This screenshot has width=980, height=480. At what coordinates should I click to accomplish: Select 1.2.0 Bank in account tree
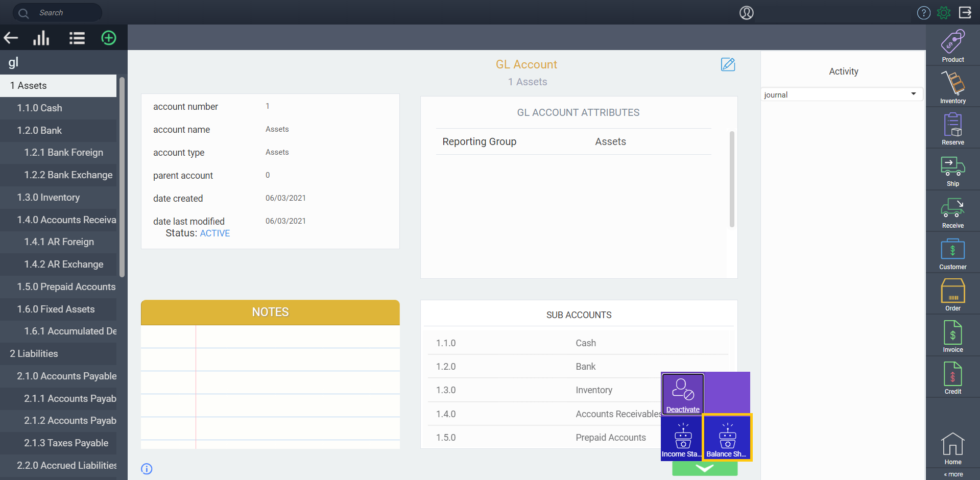click(x=58, y=131)
